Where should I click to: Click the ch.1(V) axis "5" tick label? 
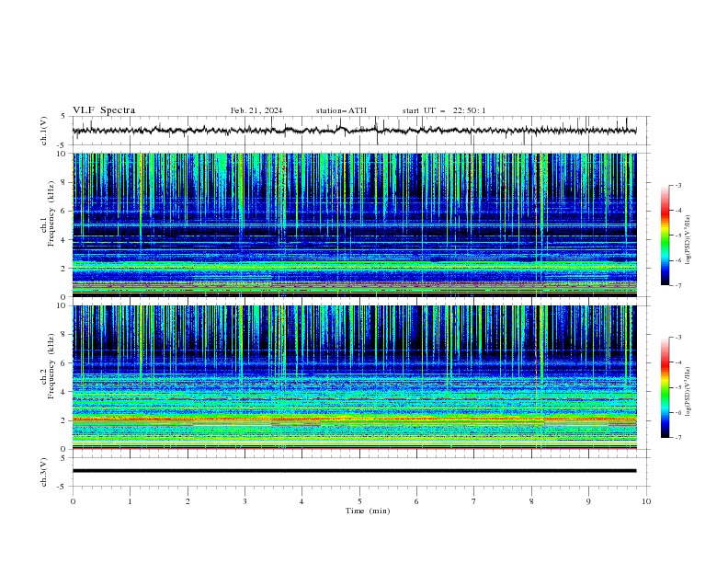point(63,117)
